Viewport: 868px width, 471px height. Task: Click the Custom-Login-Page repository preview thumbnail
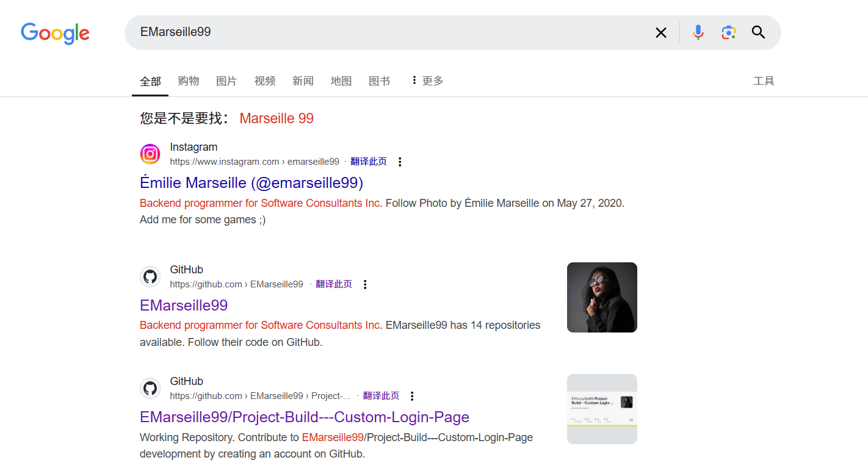[x=602, y=409]
